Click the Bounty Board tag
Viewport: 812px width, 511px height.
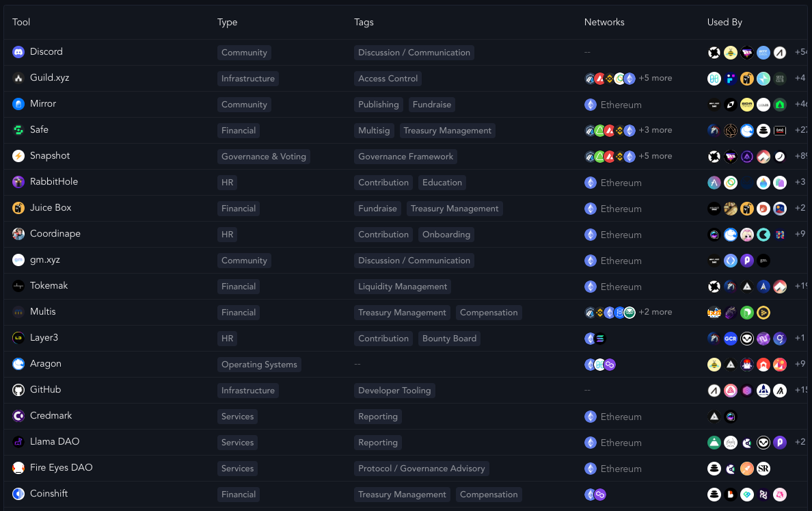click(449, 339)
